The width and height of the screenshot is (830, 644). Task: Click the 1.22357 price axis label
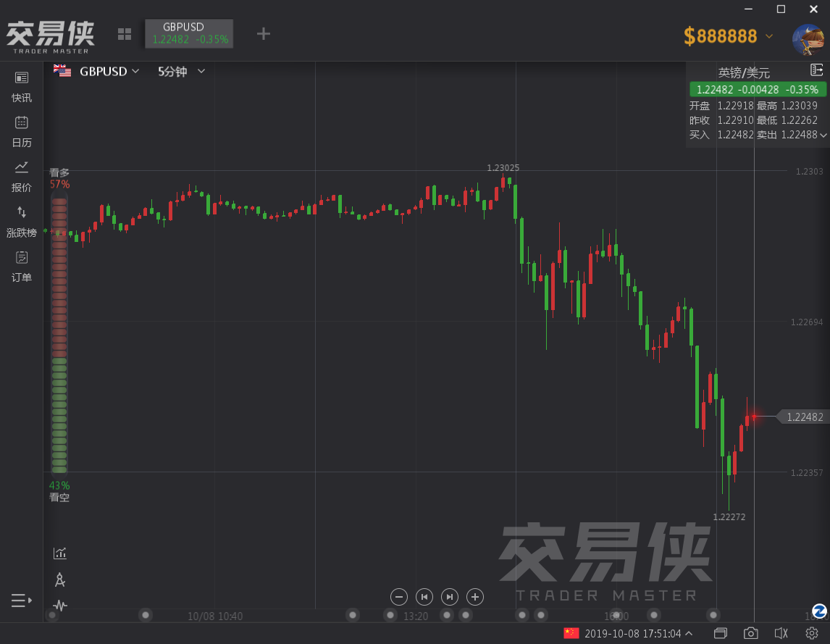pyautogui.click(x=807, y=472)
